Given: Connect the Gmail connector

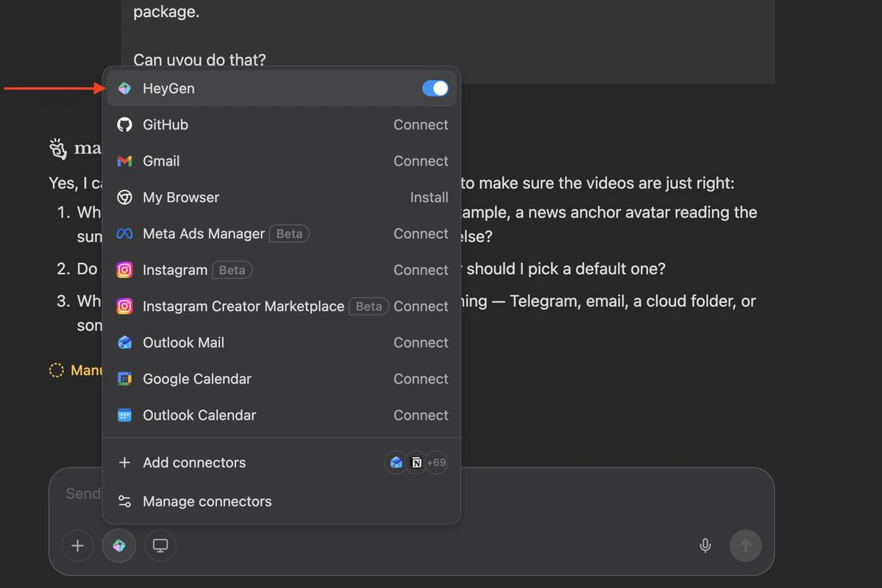Looking at the screenshot, I should (421, 162).
